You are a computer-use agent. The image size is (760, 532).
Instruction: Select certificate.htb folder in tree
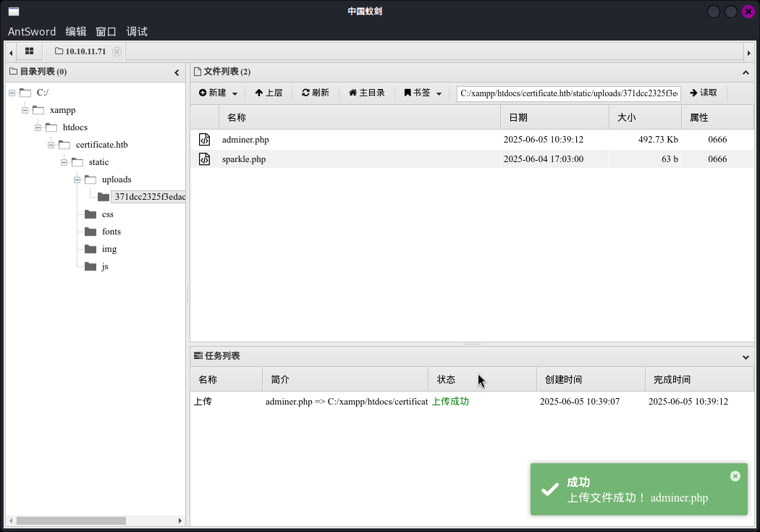click(102, 145)
